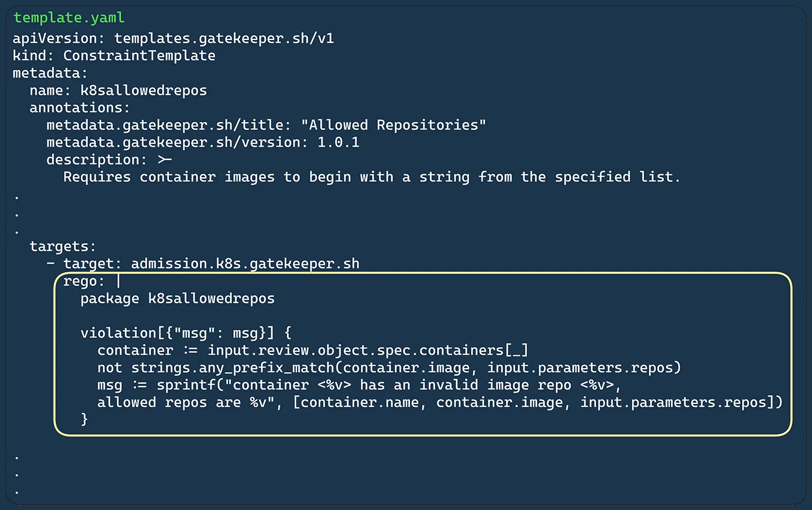Viewport: 812px width, 510px height.
Task: Click the rego: key
Action: tap(84, 281)
